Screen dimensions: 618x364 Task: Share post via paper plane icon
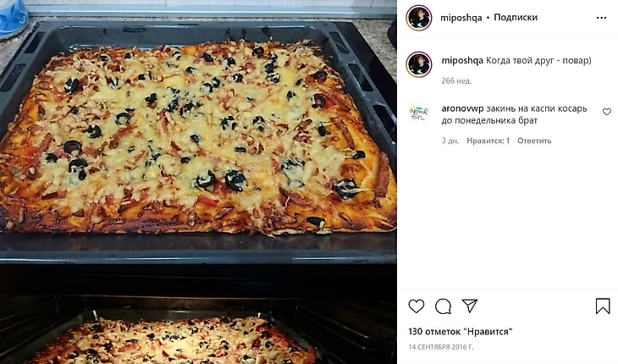coord(470,306)
